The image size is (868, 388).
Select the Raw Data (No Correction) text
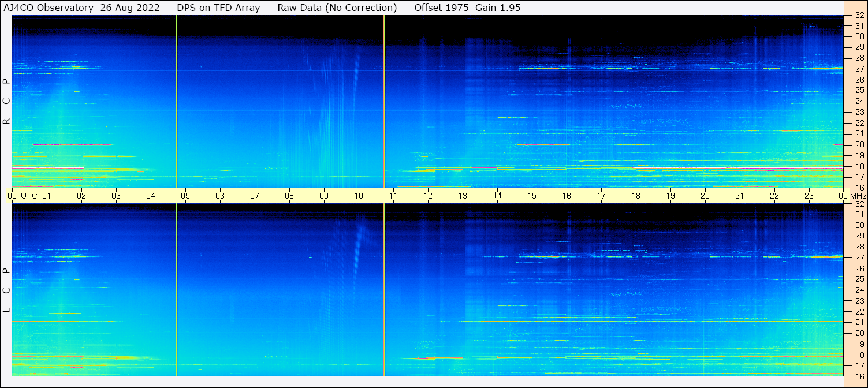(x=337, y=8)
